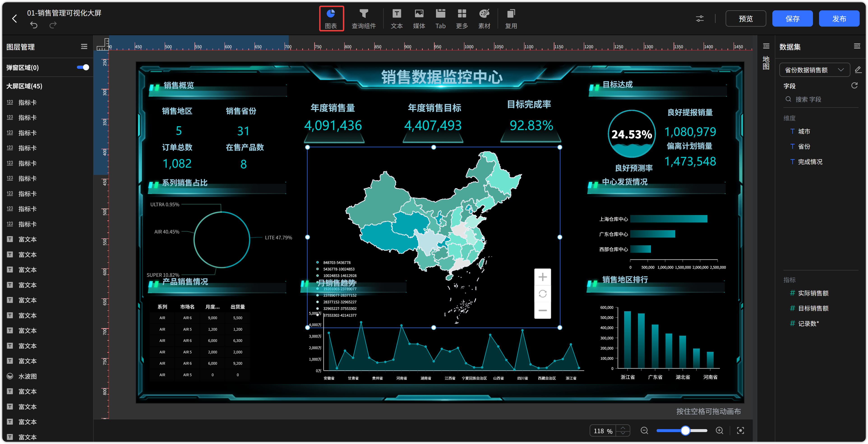This screenshot has height=444, width=868.
Task: Click the 01-销售管理可视化大屏 dashboard name
Action: click(64, 13)
